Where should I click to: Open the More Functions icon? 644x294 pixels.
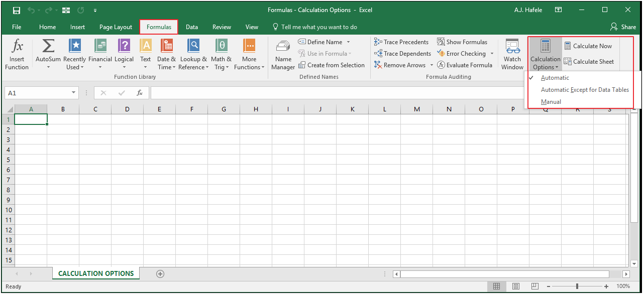249,46
